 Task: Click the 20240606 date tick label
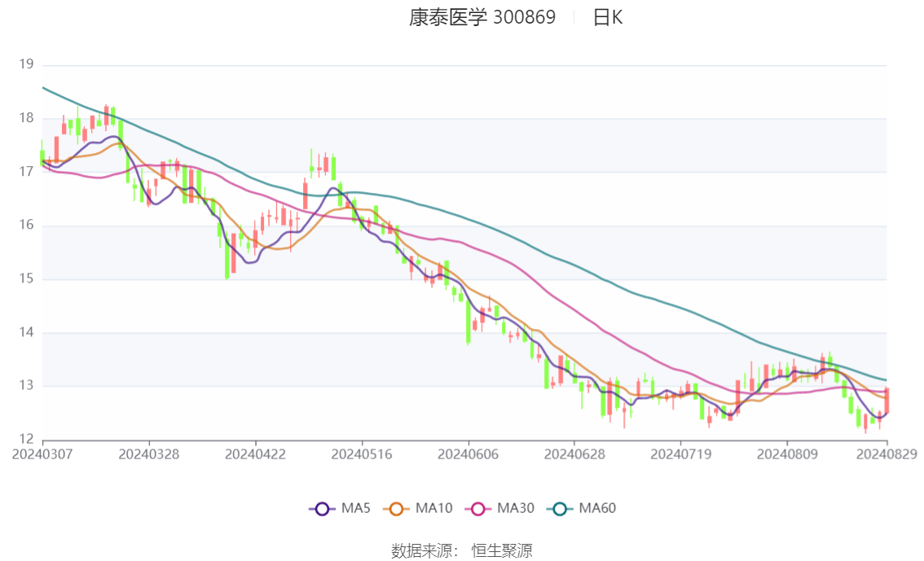468,453
